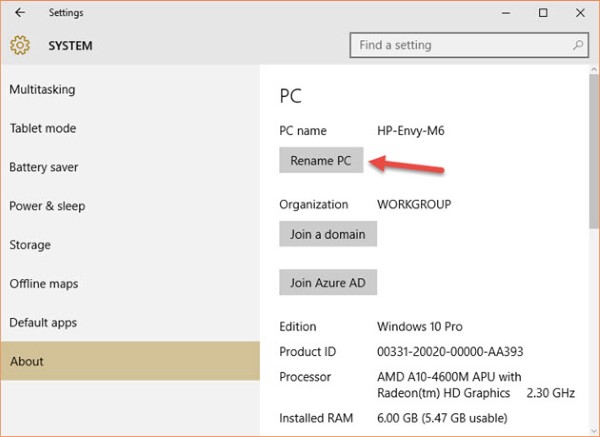Focus the 'Find a setting' search field
Image resolution: width=600 pixels, height=437 pixels.
460,45
